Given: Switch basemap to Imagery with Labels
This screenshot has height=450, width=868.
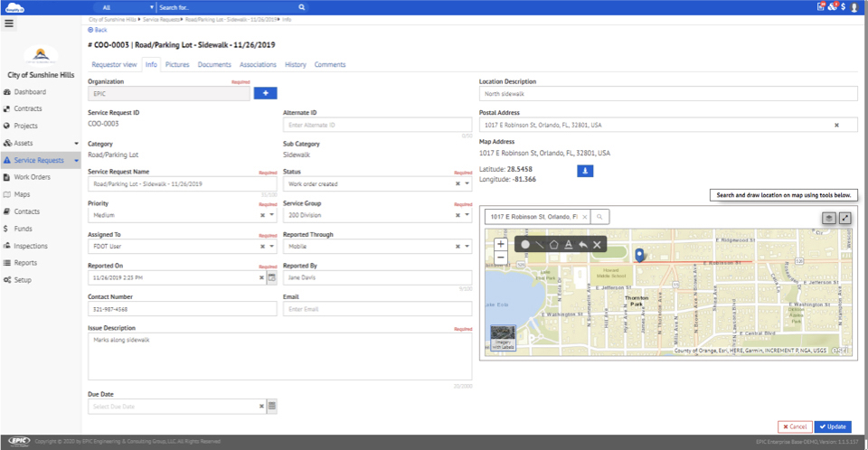Looking at the screenshot, I should (x=504, y=337).
